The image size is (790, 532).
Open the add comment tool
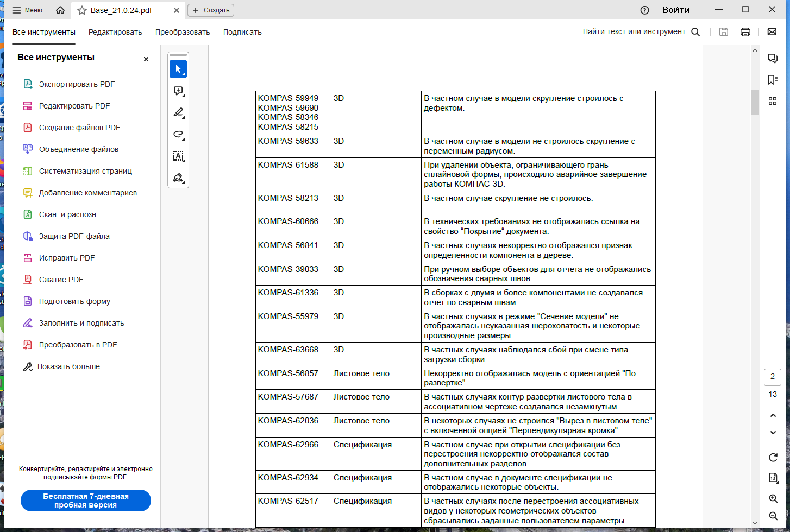(178, 91)
